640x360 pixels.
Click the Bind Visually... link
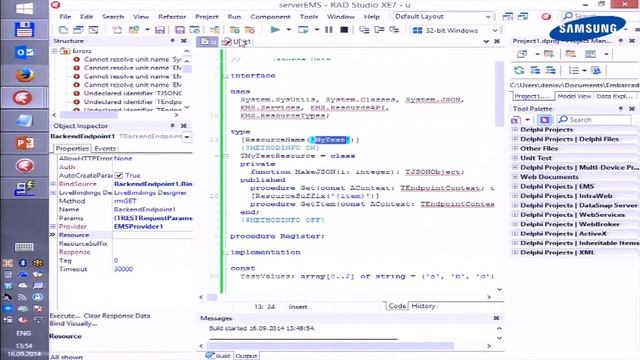(x=73, y=323)
